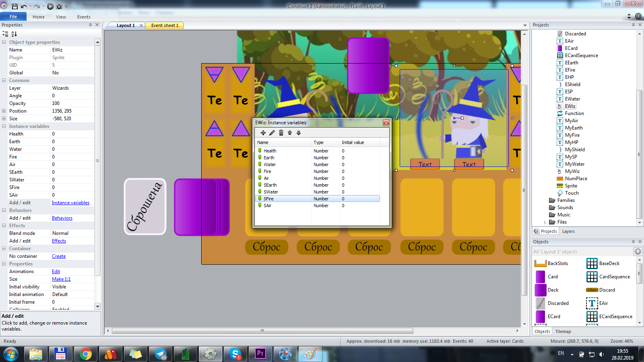
Task: Open the Behaviors link in Properties
Action: 62,218
